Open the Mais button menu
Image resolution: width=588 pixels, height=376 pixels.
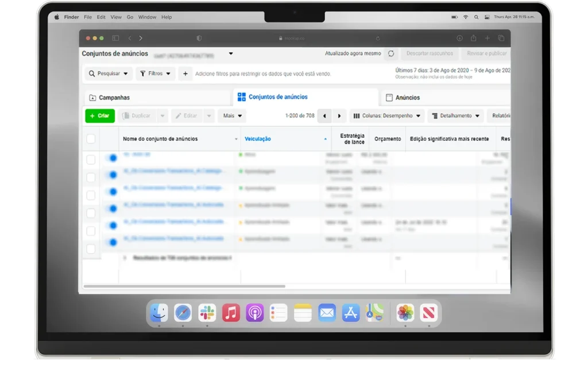(x=232, y=116)
